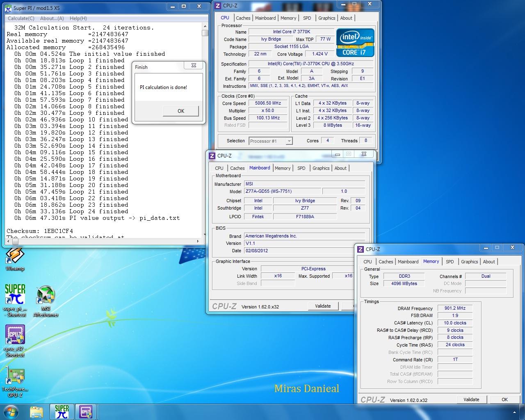Open About tab in Memory window

pos(489,262)
